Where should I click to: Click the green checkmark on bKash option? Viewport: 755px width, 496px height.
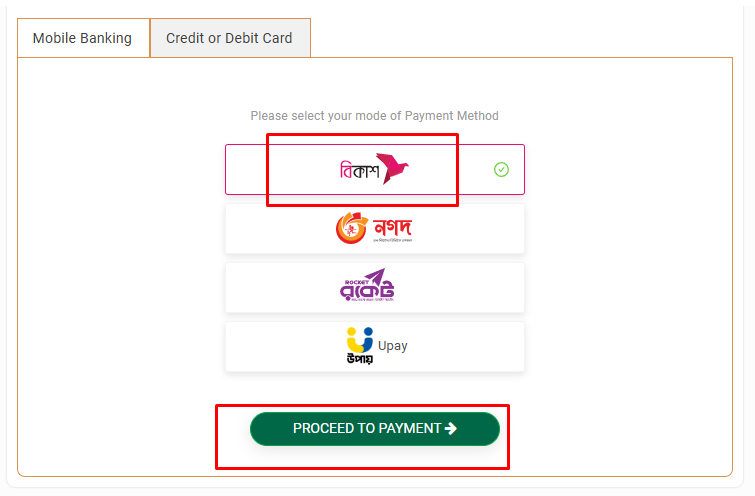(x=501, y=170)
